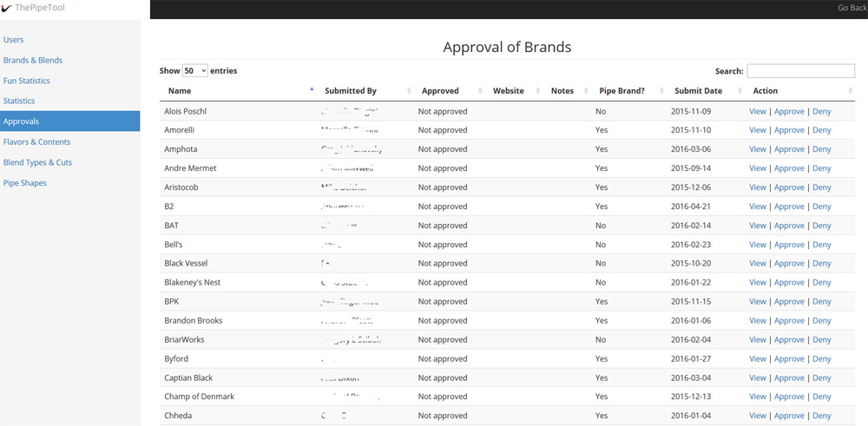Viewport: 868px width, 426px height.
Task: Deny the Captian Black brand
Action: coord(821,378)
